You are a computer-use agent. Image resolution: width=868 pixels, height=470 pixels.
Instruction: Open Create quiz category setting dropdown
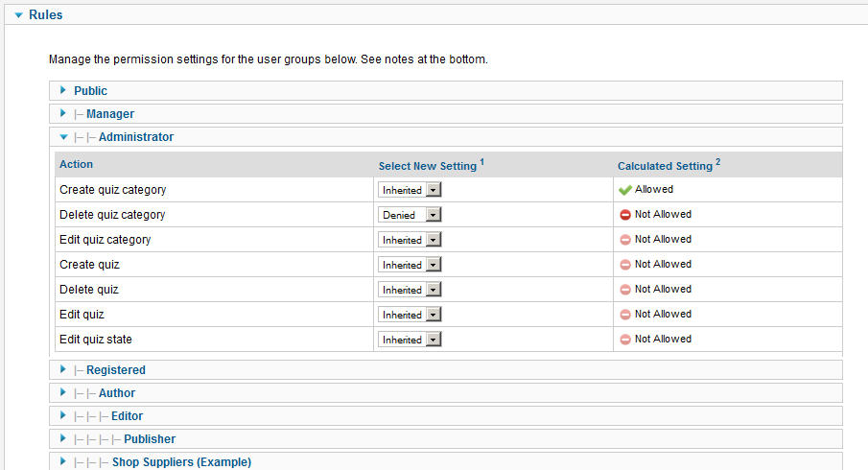(410, 190)
